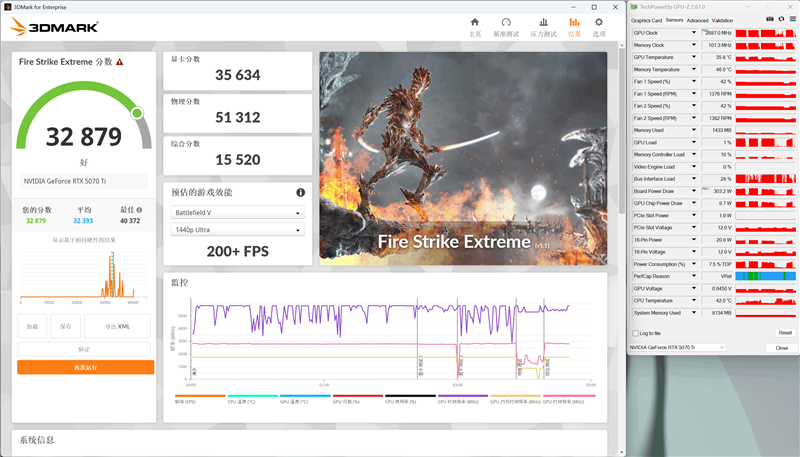Click the GPU Clock red sensor graph

tap(765, 33)
